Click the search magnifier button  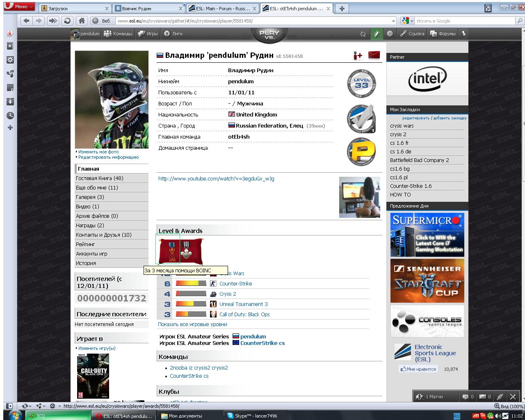tap(519, 21)
